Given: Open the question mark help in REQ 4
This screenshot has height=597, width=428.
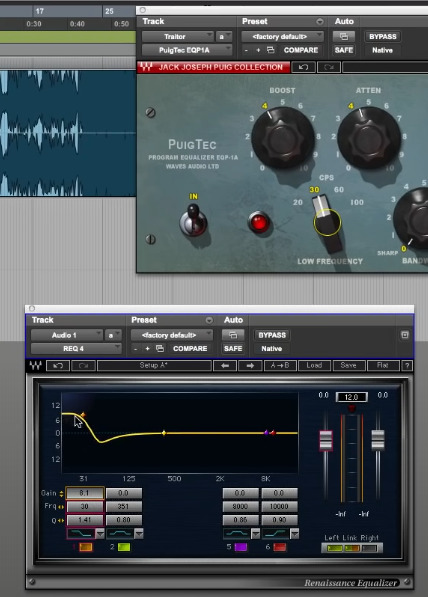Looking at the screenshot, I should (x=407, y=366).
